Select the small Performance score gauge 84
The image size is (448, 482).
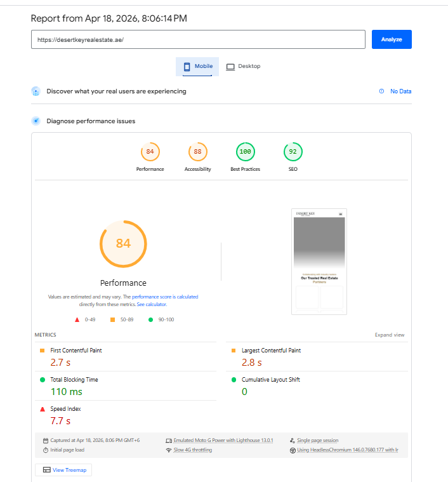[150, 152]
